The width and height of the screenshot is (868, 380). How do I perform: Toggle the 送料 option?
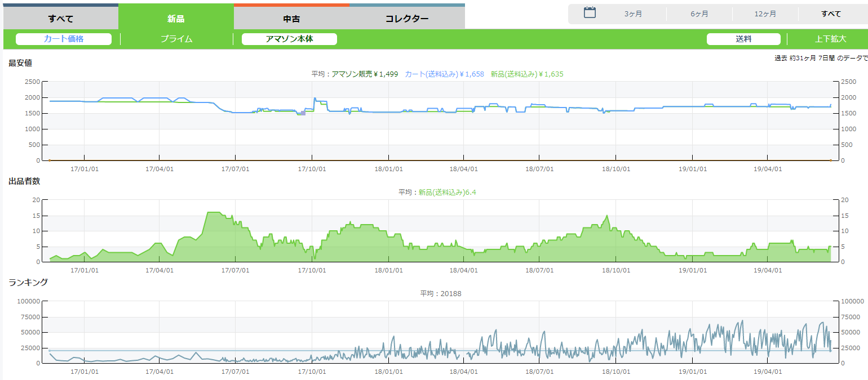click(x=743, y=39)
